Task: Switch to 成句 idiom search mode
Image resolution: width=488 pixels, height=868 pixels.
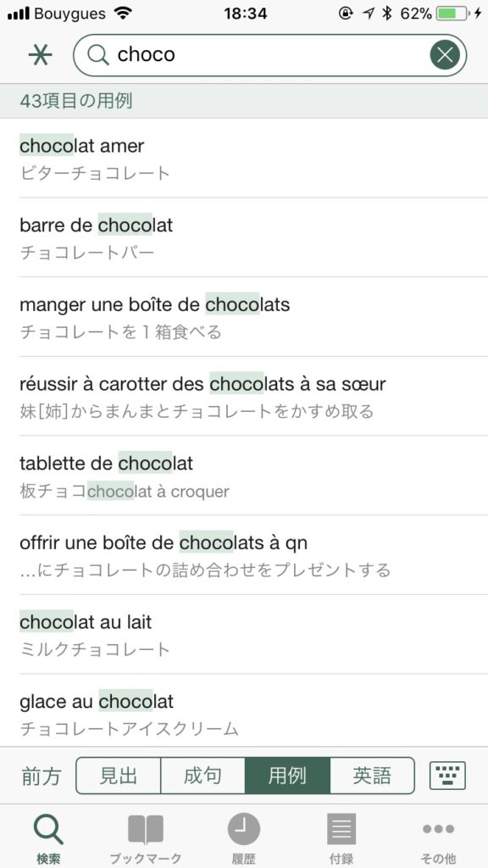Action: 202,776
